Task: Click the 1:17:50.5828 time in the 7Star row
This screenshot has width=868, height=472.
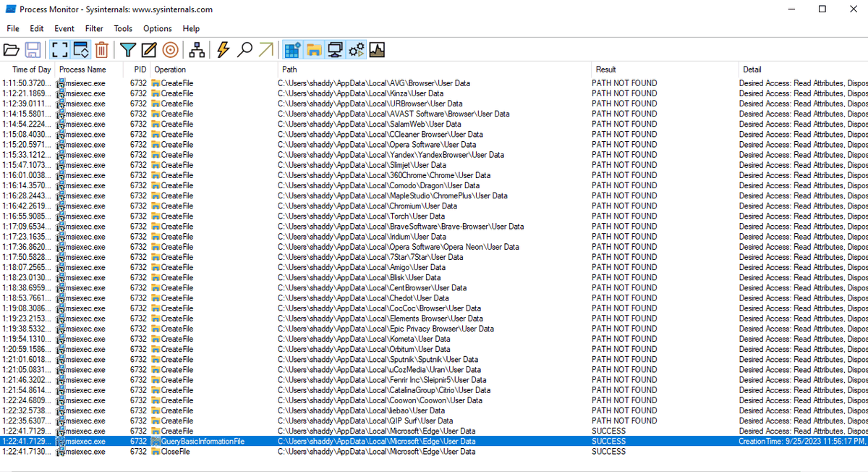Action: (27, 257)
